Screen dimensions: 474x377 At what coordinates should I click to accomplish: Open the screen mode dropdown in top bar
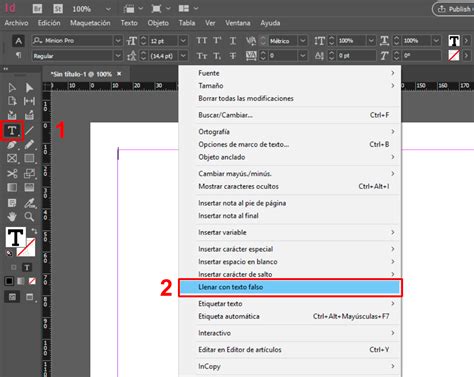tap(169, 8)
